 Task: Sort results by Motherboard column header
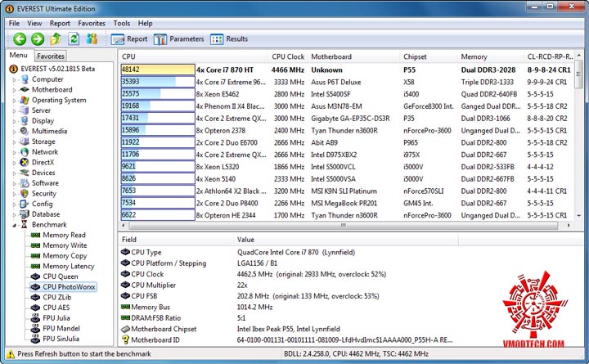pos(353,56)
